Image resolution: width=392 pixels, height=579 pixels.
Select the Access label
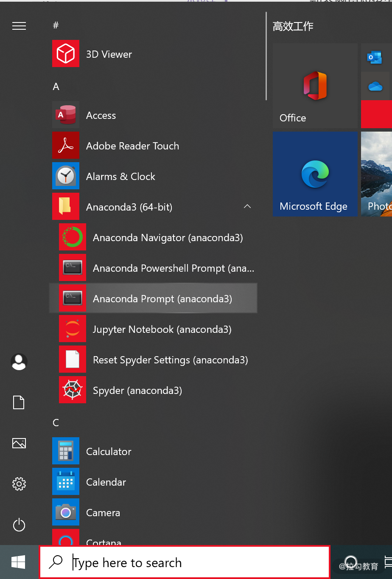pos(101,115)
